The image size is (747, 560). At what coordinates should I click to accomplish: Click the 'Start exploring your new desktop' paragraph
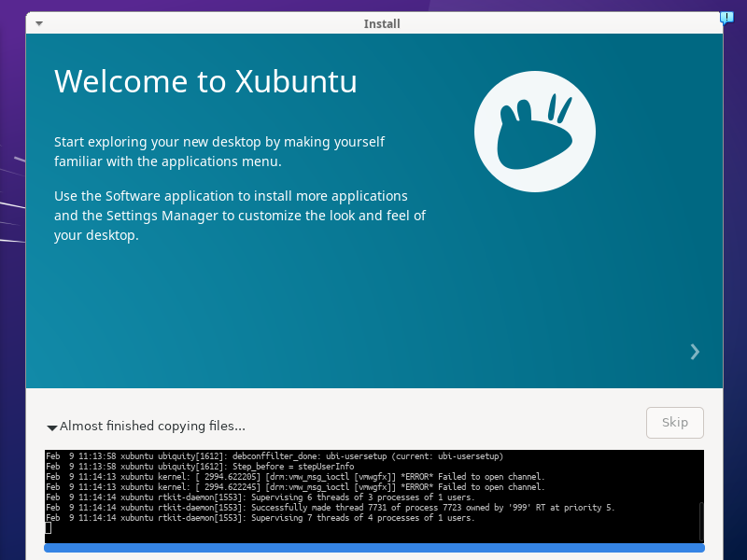219,151
